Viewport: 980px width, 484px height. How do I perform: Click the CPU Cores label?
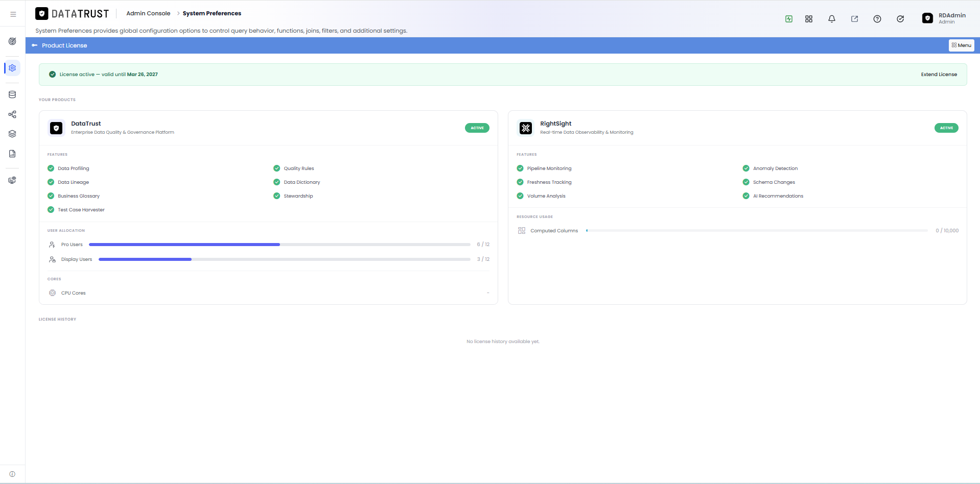(74, 293)
